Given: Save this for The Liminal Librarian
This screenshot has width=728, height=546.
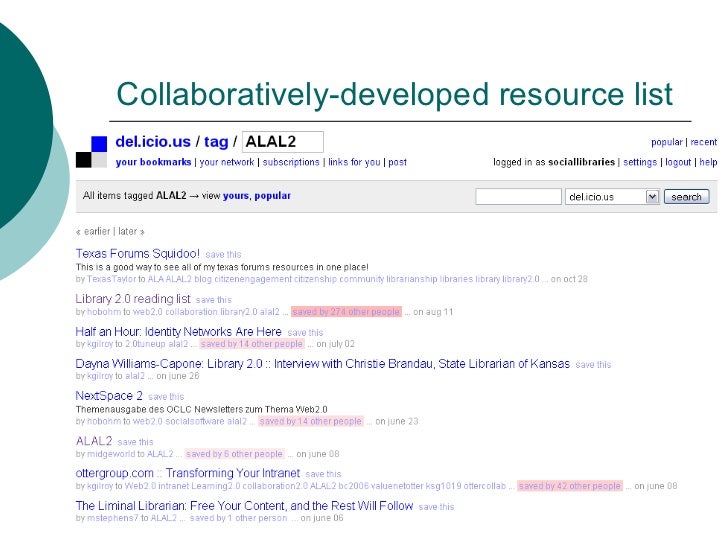Looking at the screenshot, I should click(x=436, y=507).
